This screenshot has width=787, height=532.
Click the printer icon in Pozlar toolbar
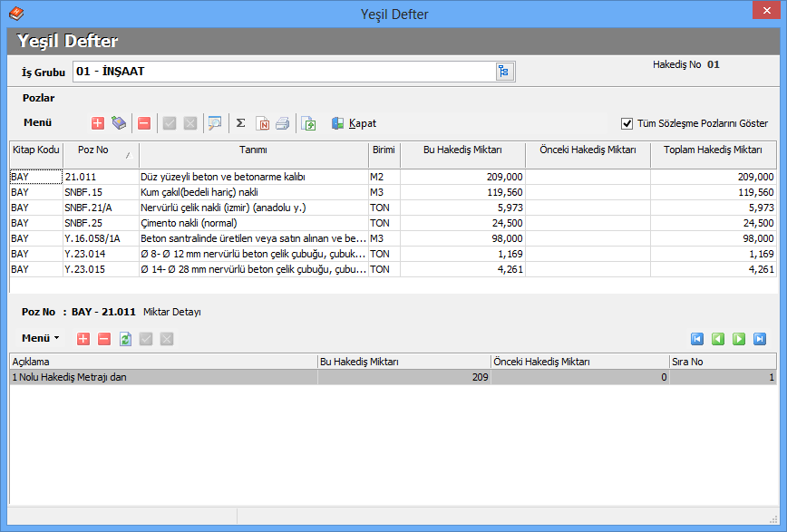[x=283, y=123]
